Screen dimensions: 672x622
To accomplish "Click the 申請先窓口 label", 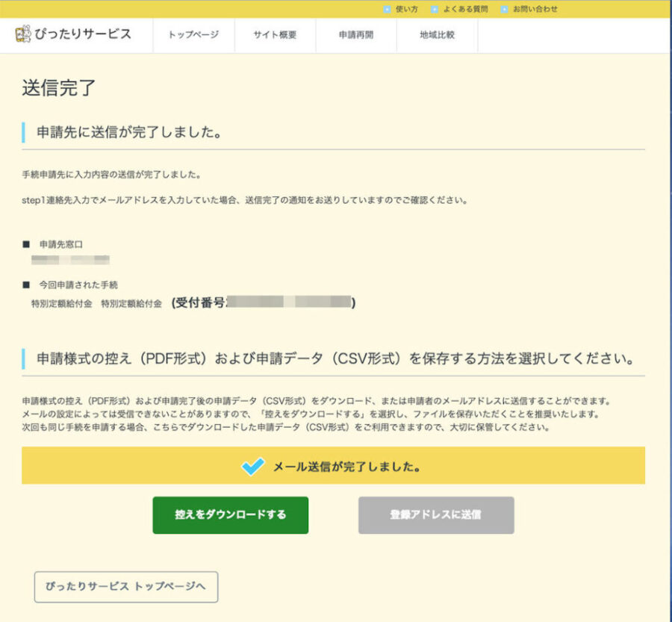I will pos(61,244).
